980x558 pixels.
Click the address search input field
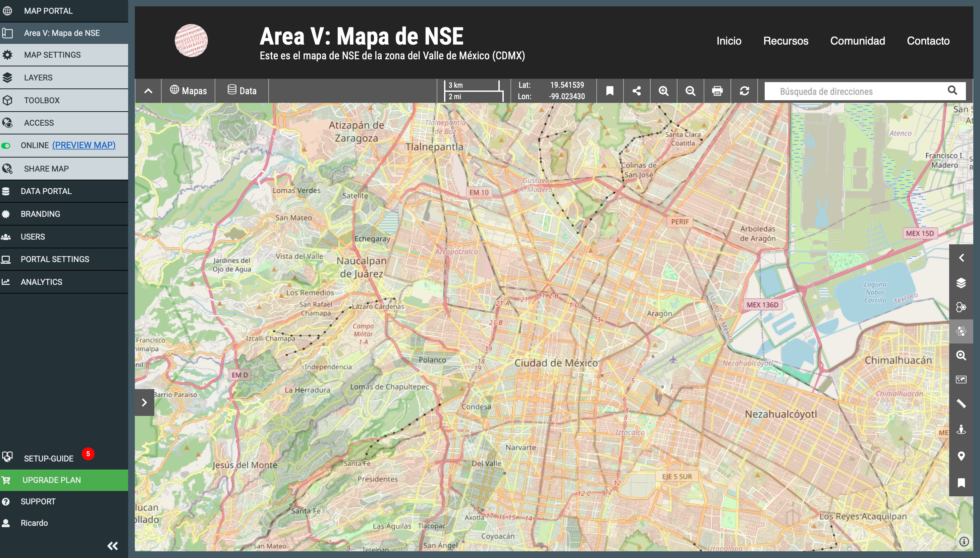[843, 91]
